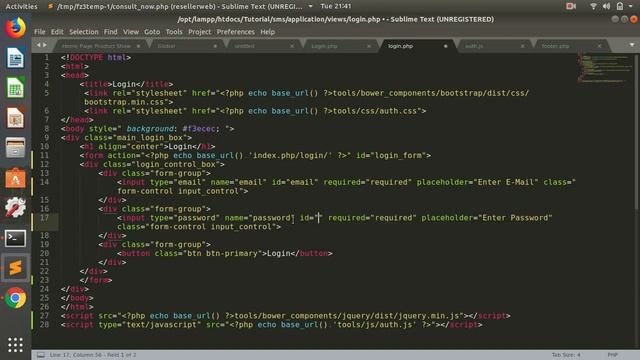Open the Help menu
640x360 pixels.
[x=267, y=32]
